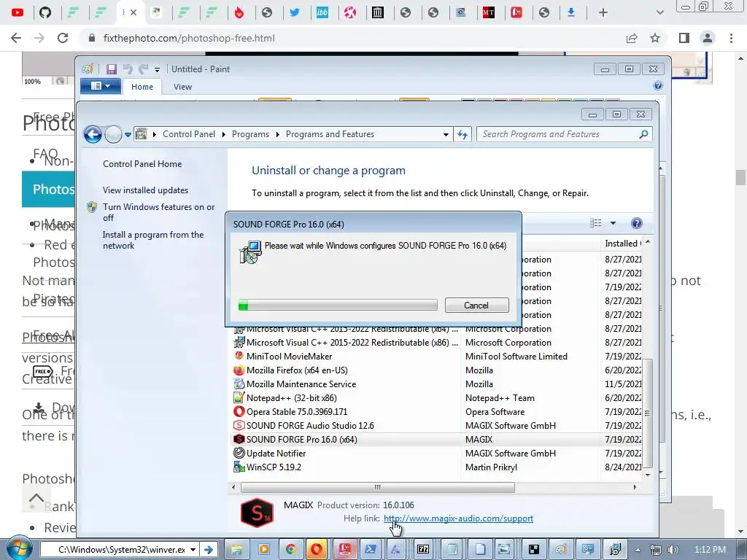747x560 pixels.
Task: Click the Control Panel back arrow
Action: pyautogui.click(x=93, y=134)
